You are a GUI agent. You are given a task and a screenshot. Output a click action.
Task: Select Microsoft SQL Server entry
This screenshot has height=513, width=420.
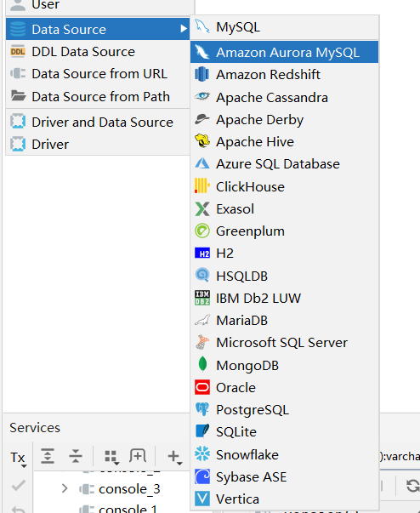[284, 343]
